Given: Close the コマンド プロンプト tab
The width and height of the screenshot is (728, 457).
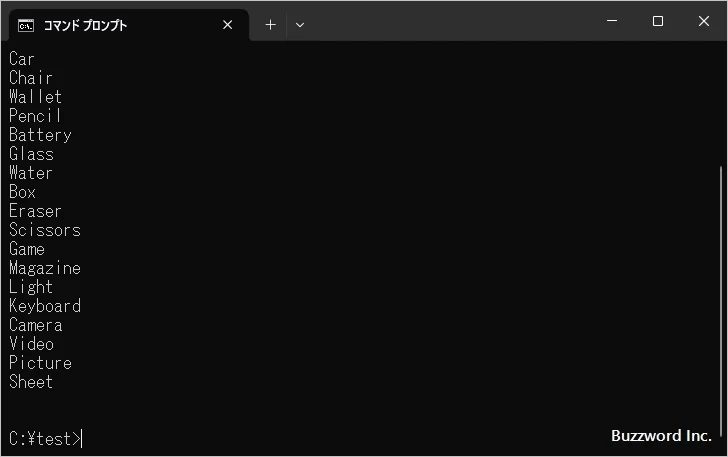Looking at the screenshot, I should 227,25.
